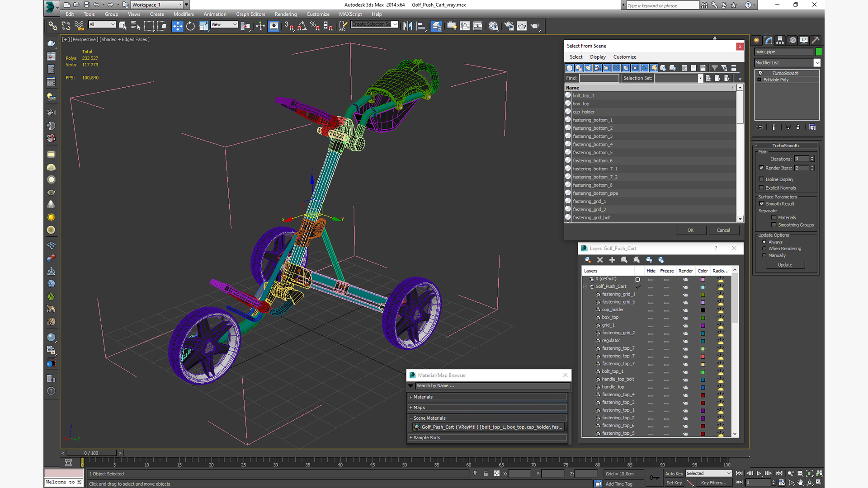868x488 pixels.
Task: Open the Utilities command panel tab
Action: [815, 40]
